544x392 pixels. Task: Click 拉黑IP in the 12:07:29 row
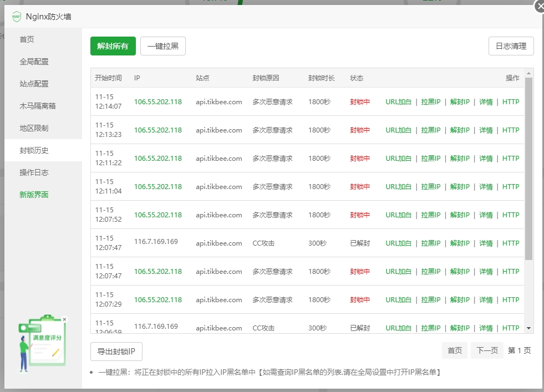[x=430, y=300]
